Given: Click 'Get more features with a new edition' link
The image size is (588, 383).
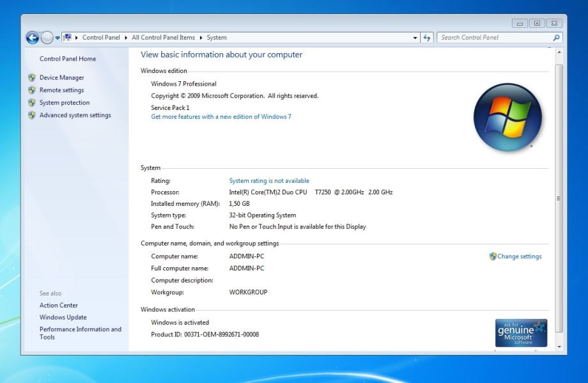Looking at the screenshot, I should [x=220, y=117].
